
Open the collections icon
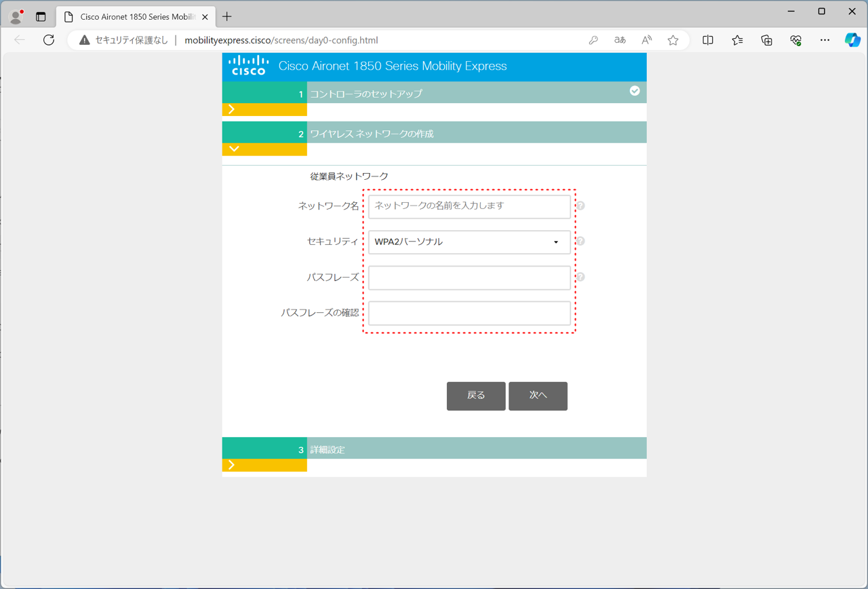tap(767, 40)
